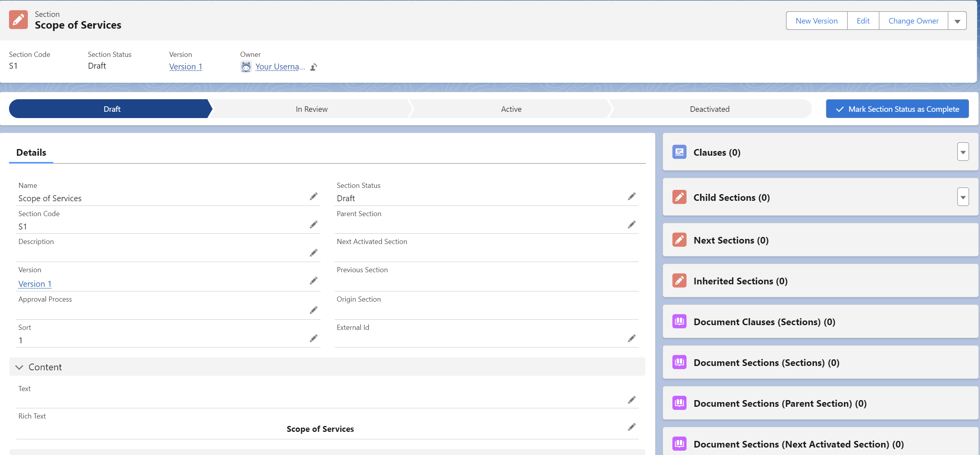Open the Your Username owner link
The width and height of the screenshot is (980, 455).
[x=280, y=67]
